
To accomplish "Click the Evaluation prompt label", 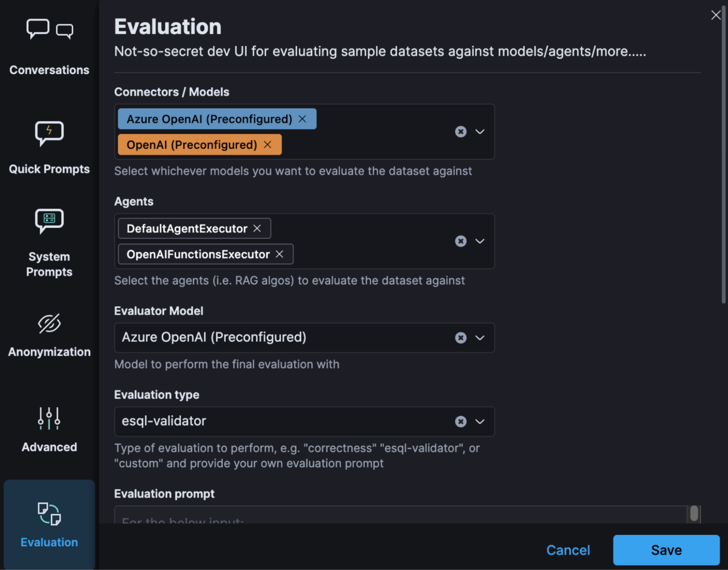I will 164,494.
